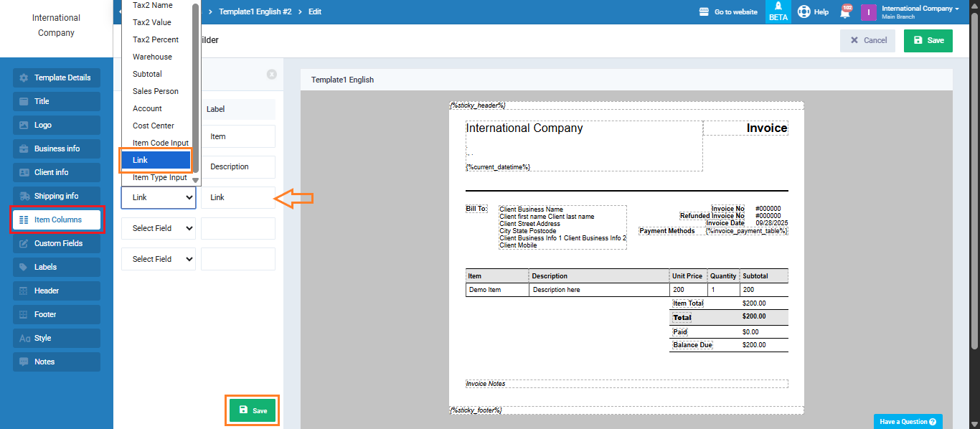Image resolution: width=980 pixels, height=429 pixels.
Task: Expand the Link field dropdown
Action: (159, 197)
